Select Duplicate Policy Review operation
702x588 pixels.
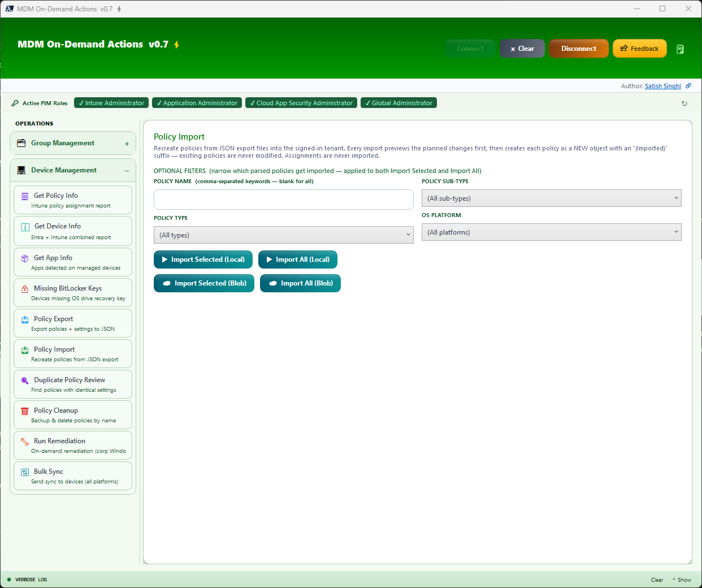(73, 384)
